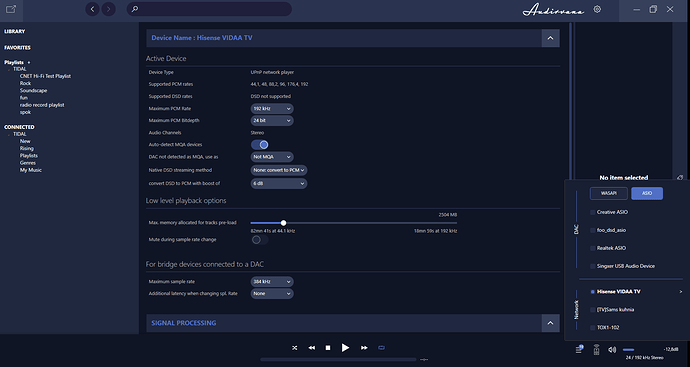This screenshot has width=690, height=367.
Task: Open the CONNECTED section heading
Action: click(19, 127)
